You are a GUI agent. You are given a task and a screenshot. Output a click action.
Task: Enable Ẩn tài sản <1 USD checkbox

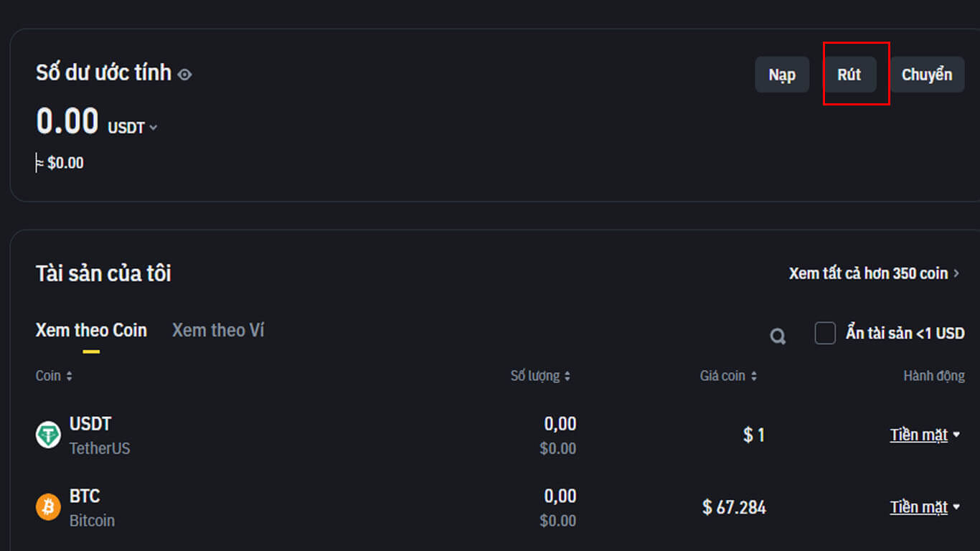click(825, 334)
